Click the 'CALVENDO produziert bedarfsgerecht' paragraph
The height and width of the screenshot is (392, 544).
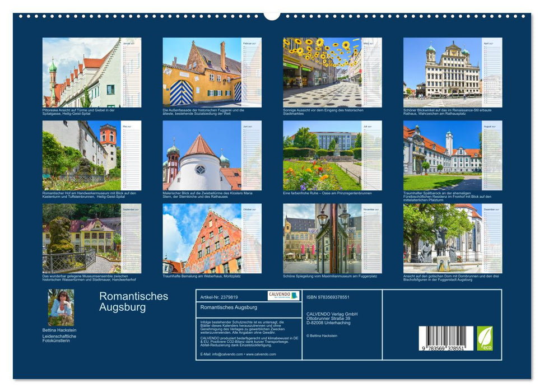249,342
